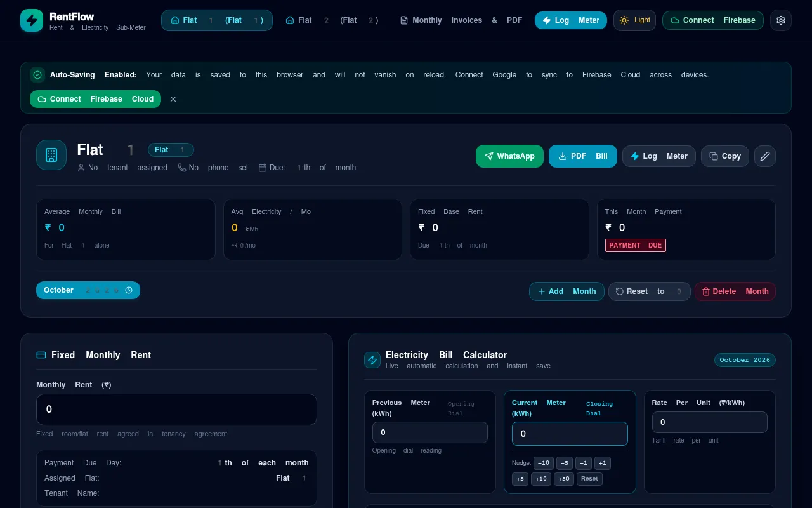812x508 pixels.
Task: Click the Rate Per Unit input field
Action: point(710,422)
